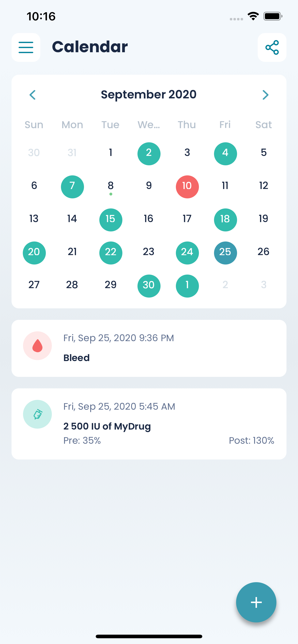Tap the share icon

pyautogui.click(x=272, y=47)
